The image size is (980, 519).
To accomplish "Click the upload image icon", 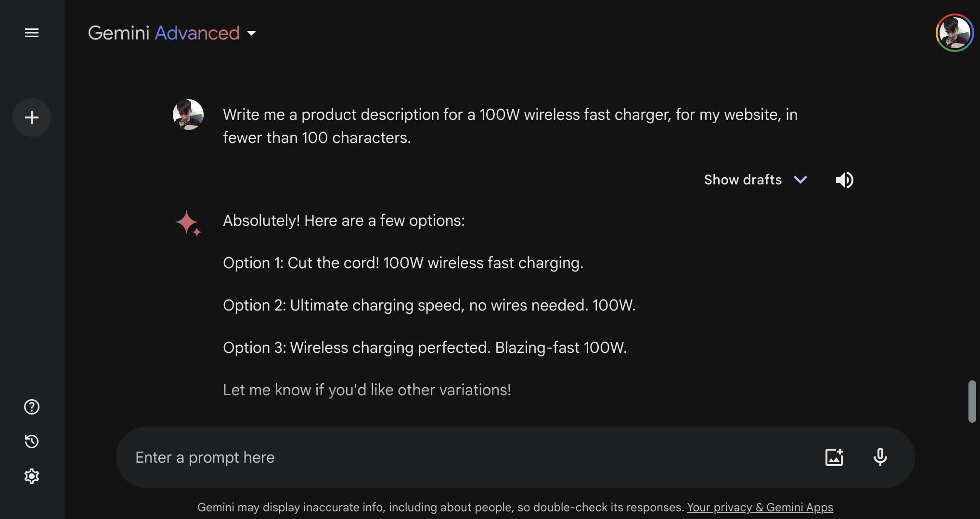I will [x=834, y=457].
